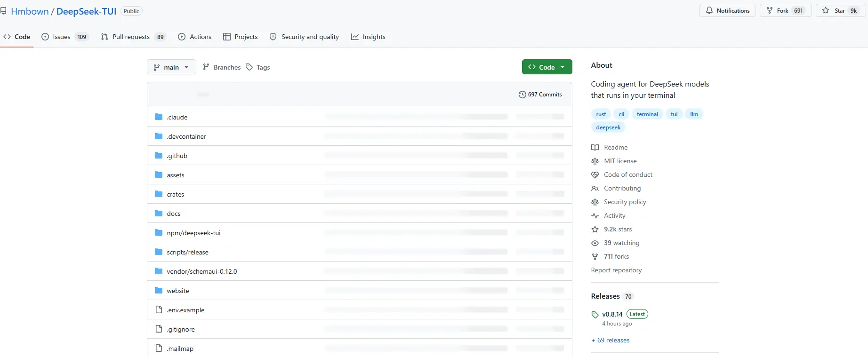The height and width of the screenshot is (357, 868).
Task: Expand the green Code dropdown arrow
Action: 563,67
